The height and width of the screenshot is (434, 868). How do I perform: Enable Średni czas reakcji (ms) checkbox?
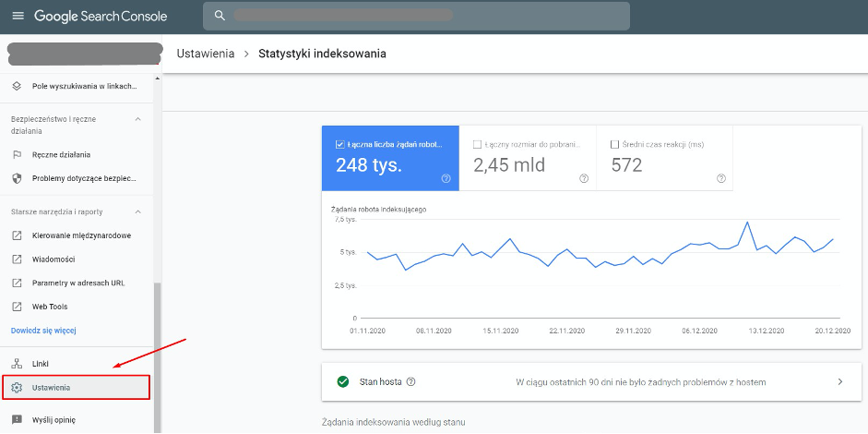pos(615,144)
